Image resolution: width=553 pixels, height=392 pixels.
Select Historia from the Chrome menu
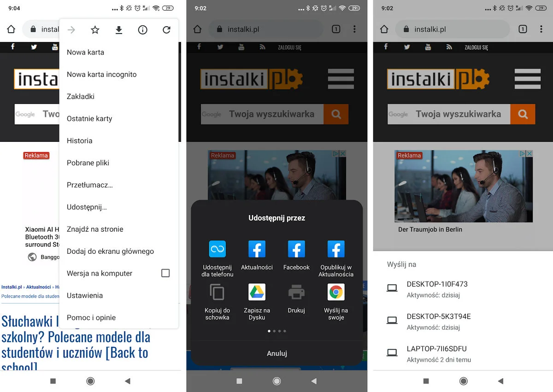tap(80, 140)
